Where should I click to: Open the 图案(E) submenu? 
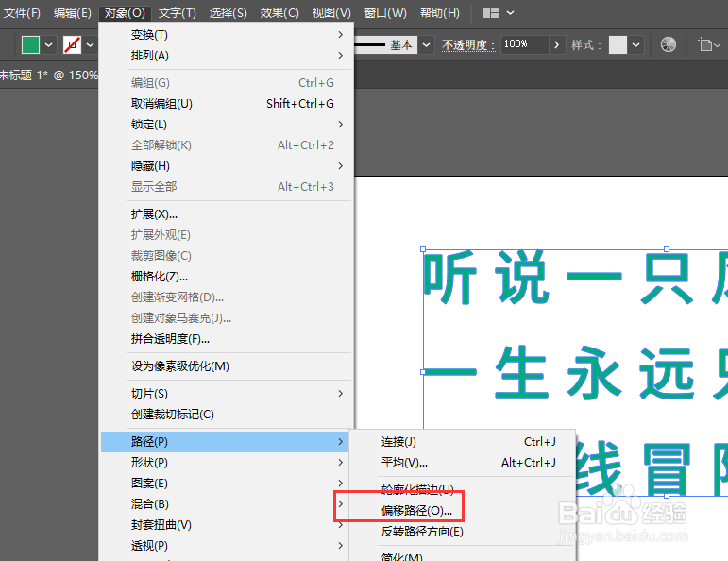coord(225,484)
